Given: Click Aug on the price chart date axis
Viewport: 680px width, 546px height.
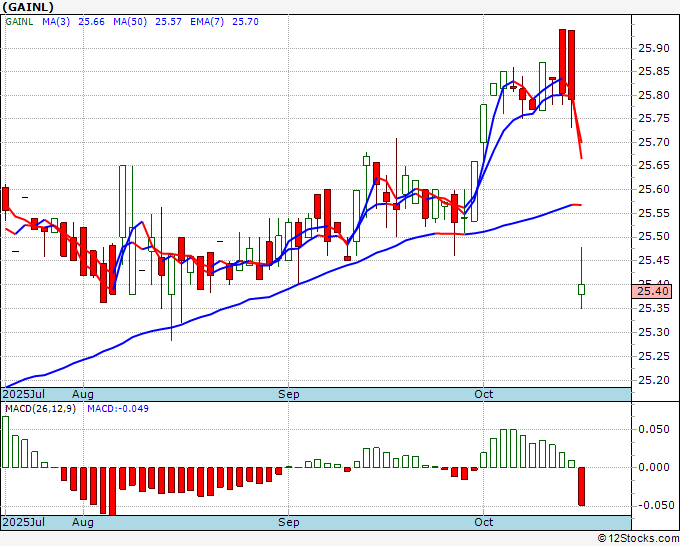Looking at the screenshot, I should 83,394.
